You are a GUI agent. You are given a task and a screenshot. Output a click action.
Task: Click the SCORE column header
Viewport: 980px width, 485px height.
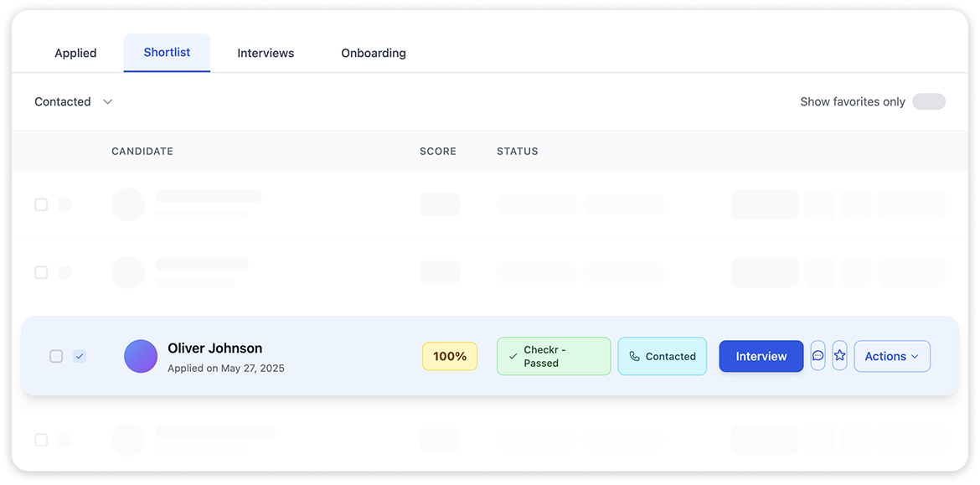(x=438, y=152)
